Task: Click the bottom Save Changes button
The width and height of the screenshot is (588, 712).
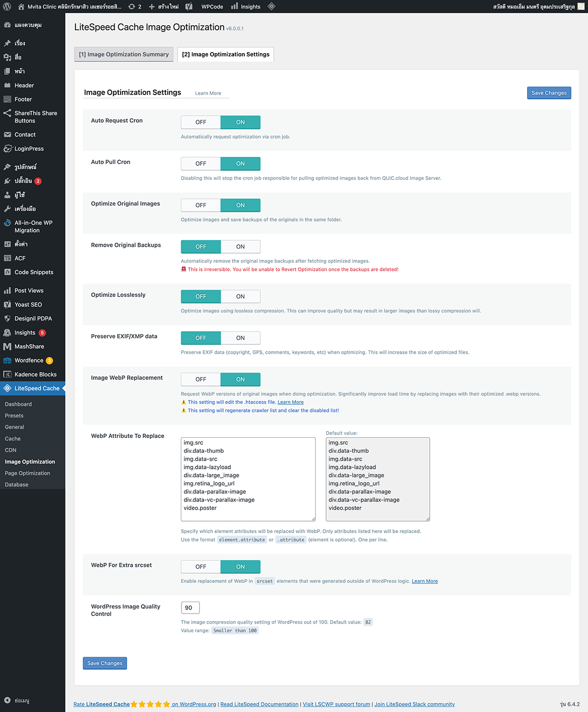Action: tap(105, 663)
